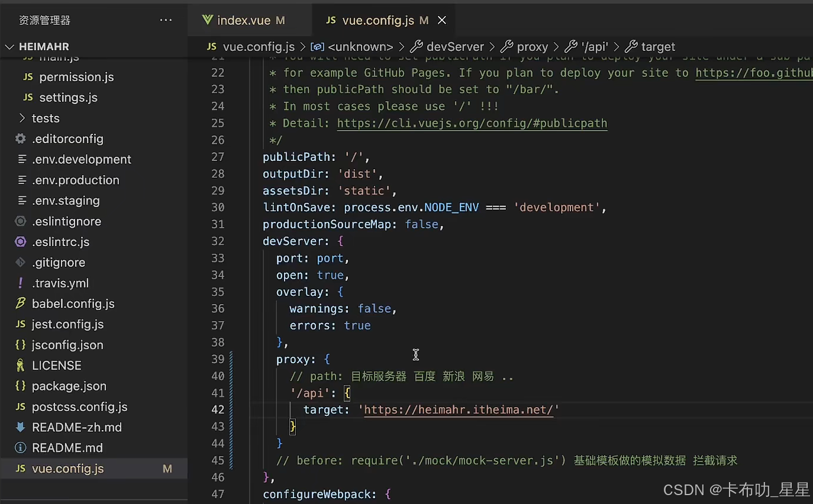Open the foo.github link on line 22
The height and width of the screenshot is (504, 813).
pyautogui.click(x=754, y=73)
